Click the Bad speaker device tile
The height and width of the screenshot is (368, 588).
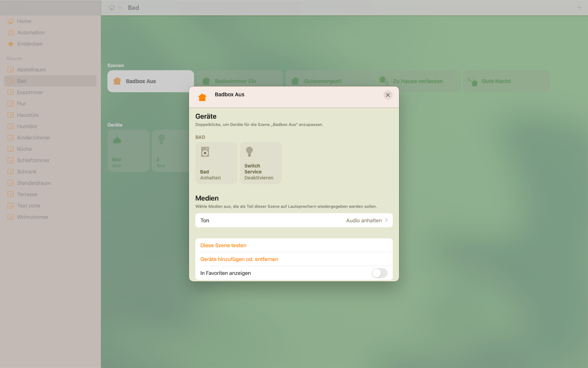pos(216,163)
